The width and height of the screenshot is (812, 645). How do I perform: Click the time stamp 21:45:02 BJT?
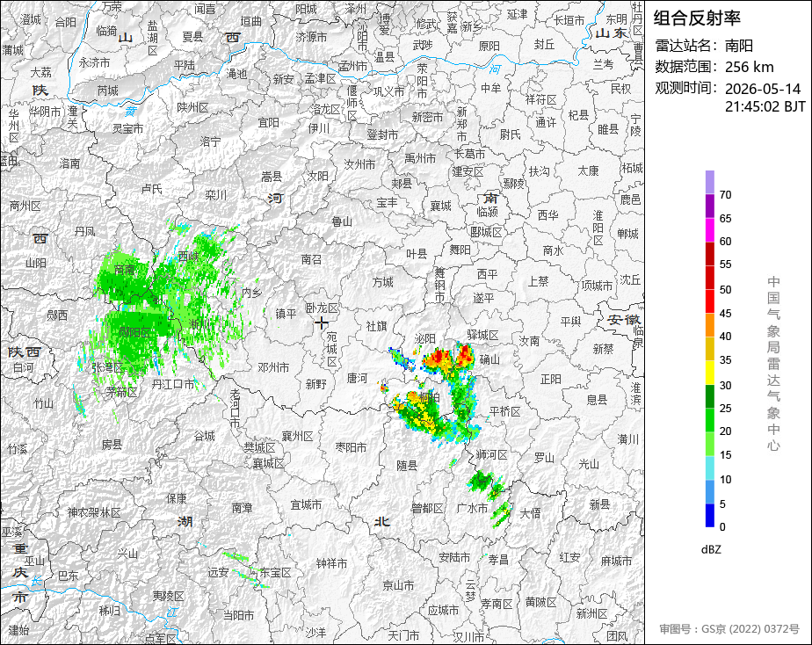point(765,106)
